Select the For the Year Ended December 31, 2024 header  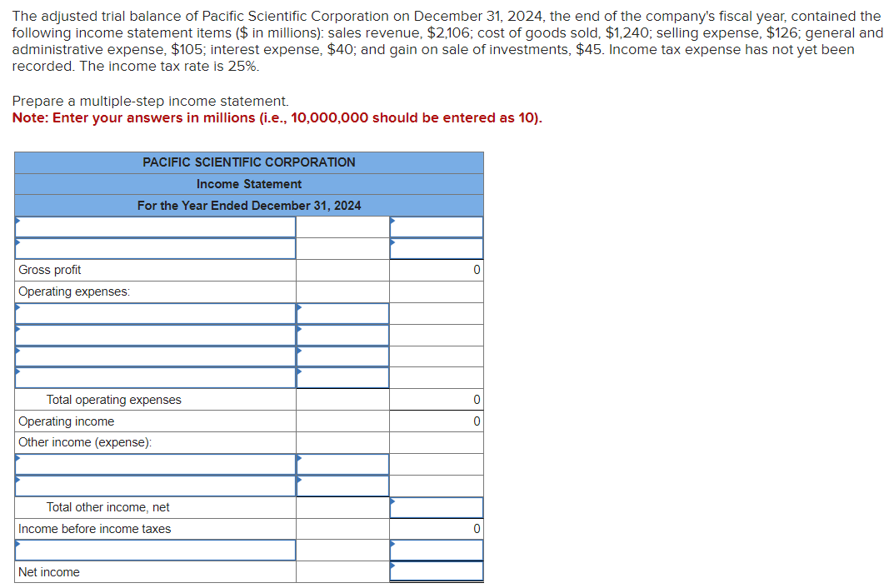[x=249, y=206]
